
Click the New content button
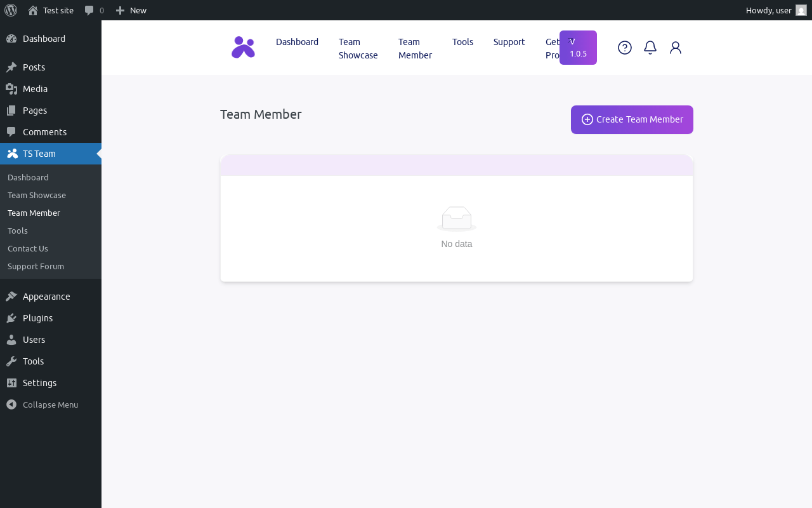click(x=131, y=10)
